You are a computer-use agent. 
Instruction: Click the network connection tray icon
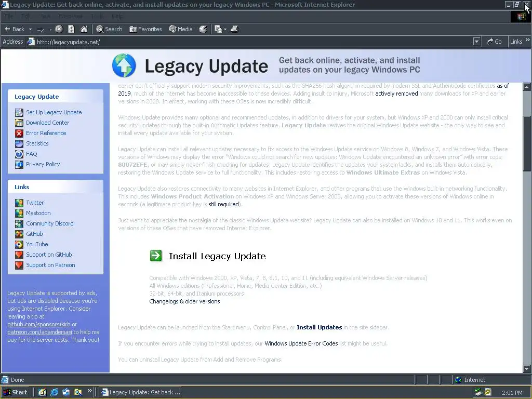tap(478, 392)
